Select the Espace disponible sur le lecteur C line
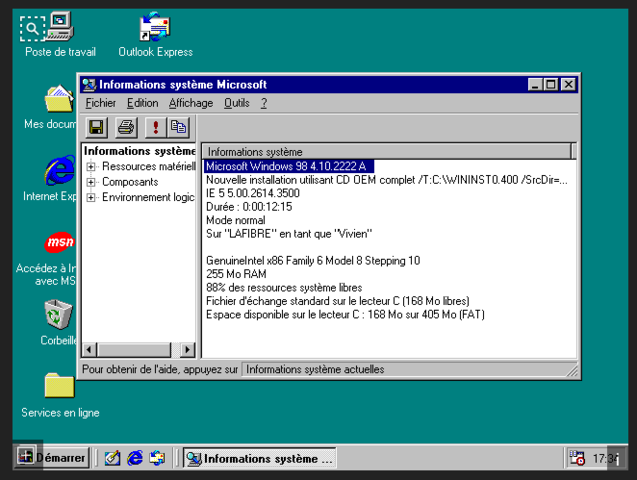The height and width of the screenshot is (480, 637). pos(345,315)
